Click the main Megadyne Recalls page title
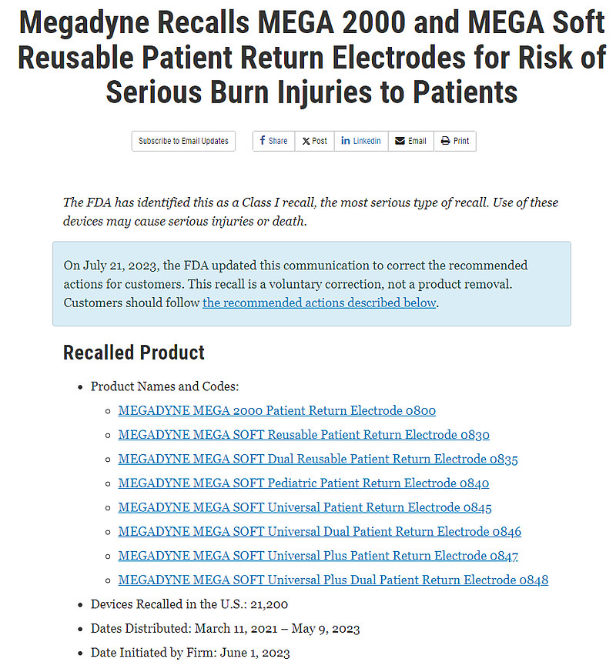Image resolution: width=616 pixels, height=672 pixels. [311, 58]
